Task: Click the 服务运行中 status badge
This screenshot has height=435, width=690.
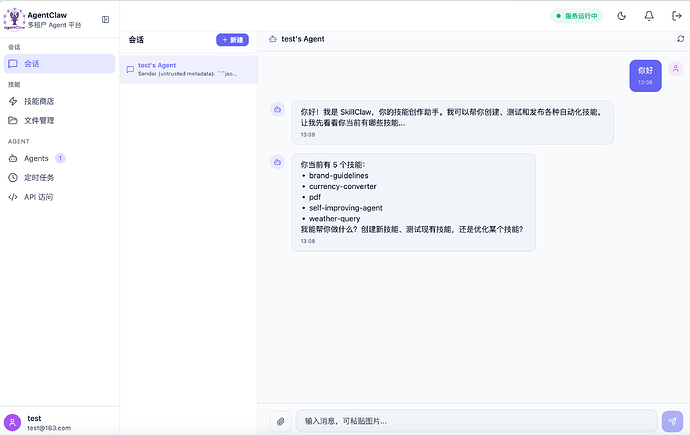Action: [576, 16]
